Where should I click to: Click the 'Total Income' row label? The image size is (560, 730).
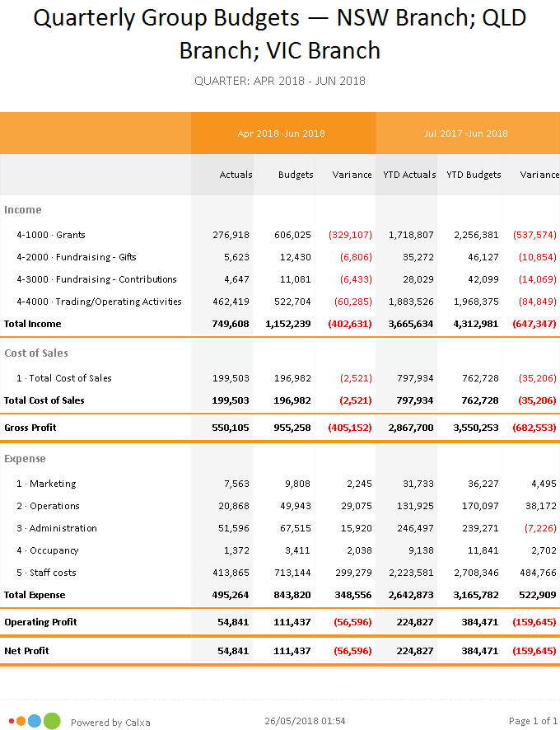pyautogui.click(x=33, y=324)
